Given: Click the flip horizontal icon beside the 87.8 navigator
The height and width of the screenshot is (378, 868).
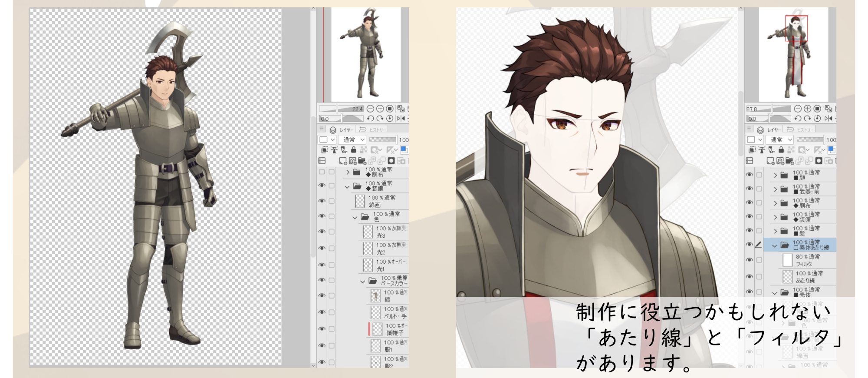Looking at the screenshot, I should coord(828,119).
